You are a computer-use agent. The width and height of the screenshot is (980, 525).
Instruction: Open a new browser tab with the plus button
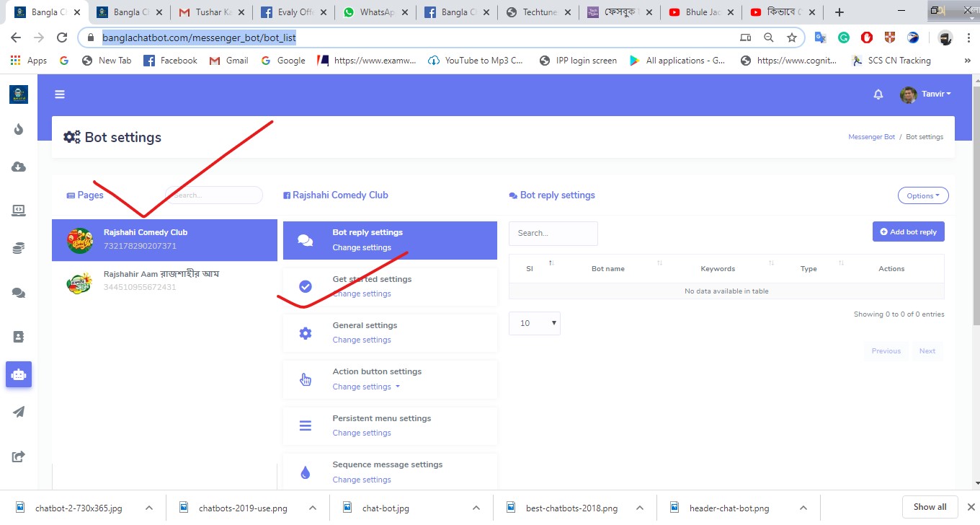click(x=839, y=12)
